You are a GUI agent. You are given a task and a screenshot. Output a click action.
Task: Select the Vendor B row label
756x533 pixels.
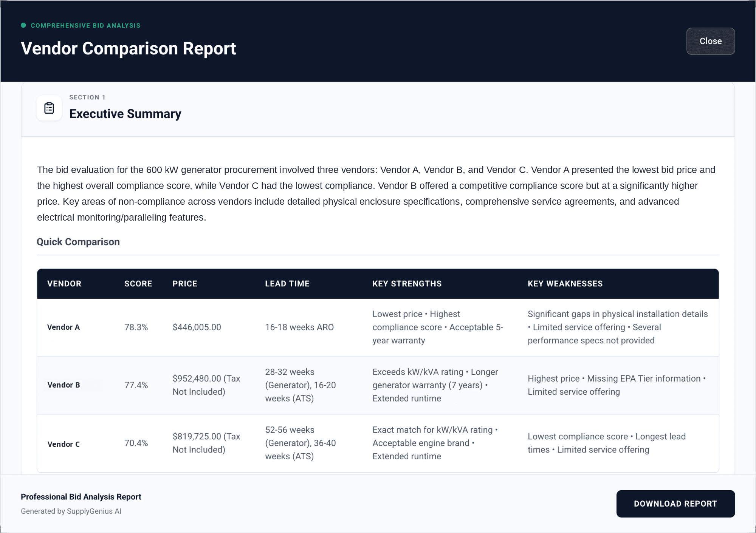point(64,385)
